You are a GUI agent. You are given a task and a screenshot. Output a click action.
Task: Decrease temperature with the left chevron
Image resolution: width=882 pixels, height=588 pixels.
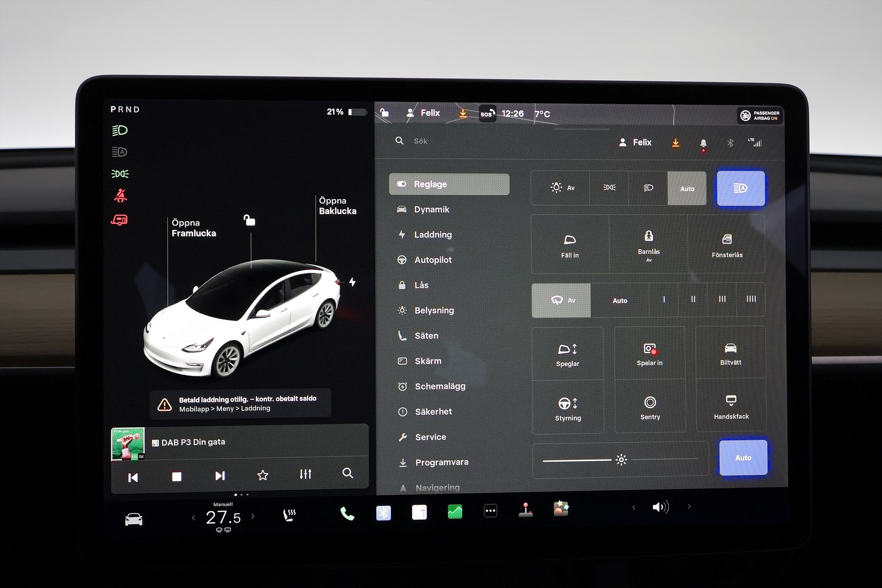193,518
